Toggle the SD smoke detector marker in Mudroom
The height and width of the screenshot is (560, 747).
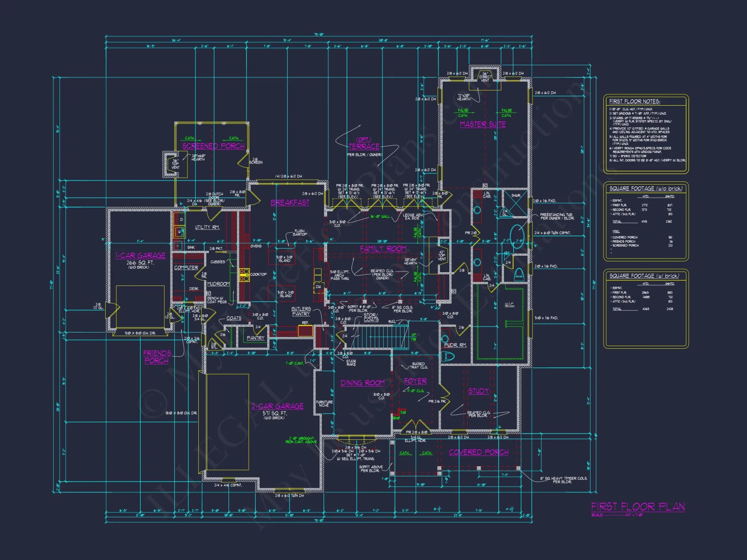click(x=208, y=293)
